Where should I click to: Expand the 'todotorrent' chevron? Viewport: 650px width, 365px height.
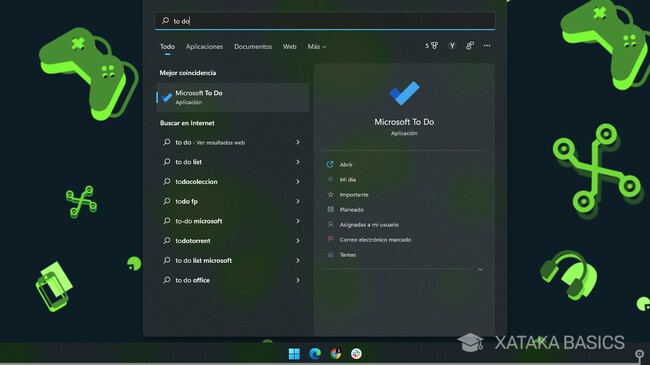[298, 241]
